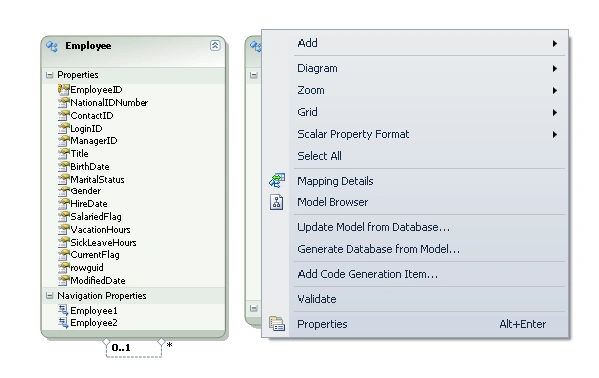Click the navigation icon beside Employee2

coord(63,323)
